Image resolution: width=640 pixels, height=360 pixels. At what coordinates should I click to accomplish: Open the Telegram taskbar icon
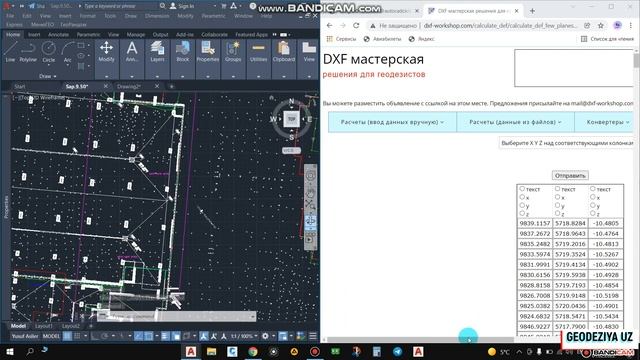pos(398,352)
